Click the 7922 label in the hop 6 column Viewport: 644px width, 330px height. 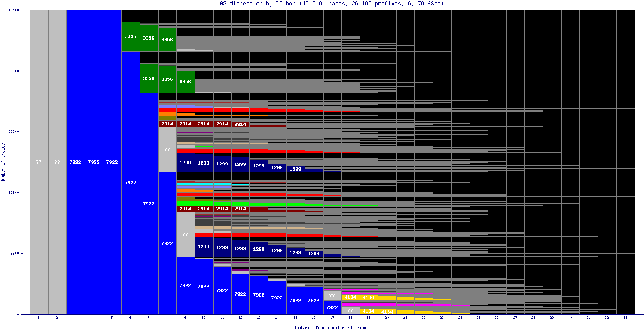tap(130, 183)
